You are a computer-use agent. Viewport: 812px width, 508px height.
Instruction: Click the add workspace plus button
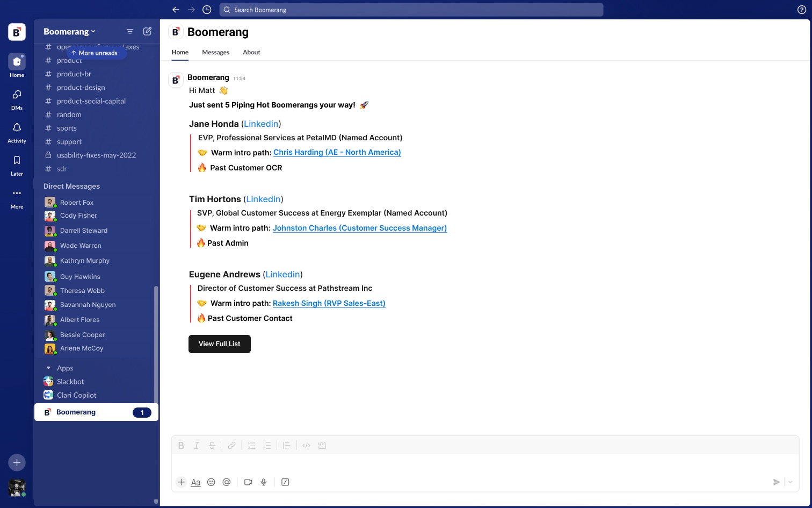coord(17,462)
